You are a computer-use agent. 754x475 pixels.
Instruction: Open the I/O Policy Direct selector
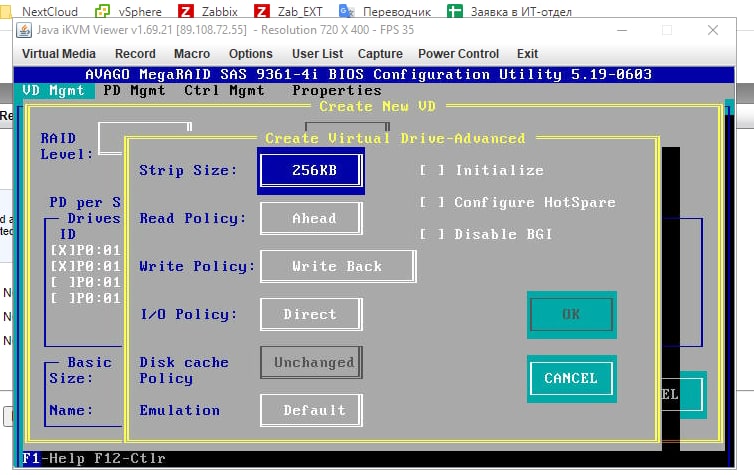311,314
